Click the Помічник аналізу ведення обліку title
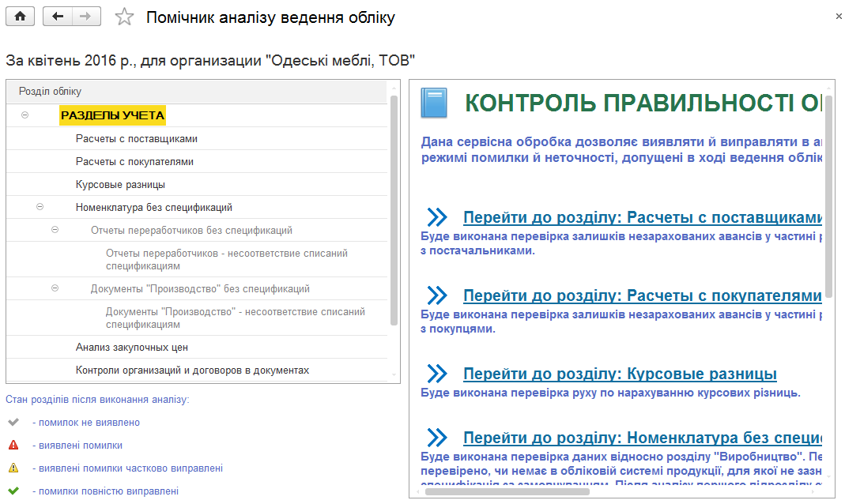Screen dimensions: 845x504 (x=270, y=17)
